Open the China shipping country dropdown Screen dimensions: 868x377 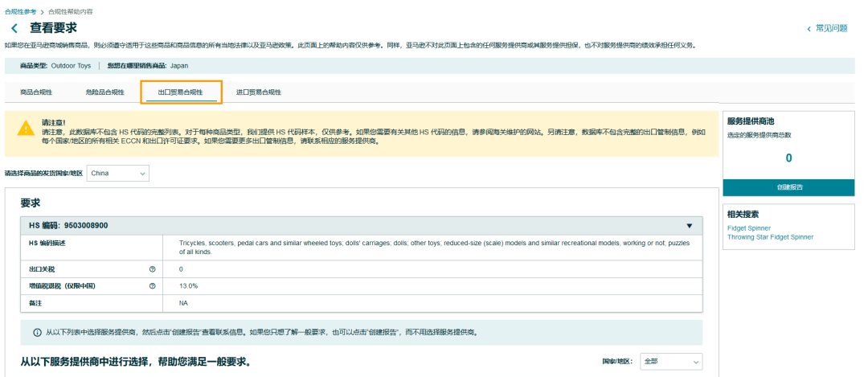tap(117, 173)
